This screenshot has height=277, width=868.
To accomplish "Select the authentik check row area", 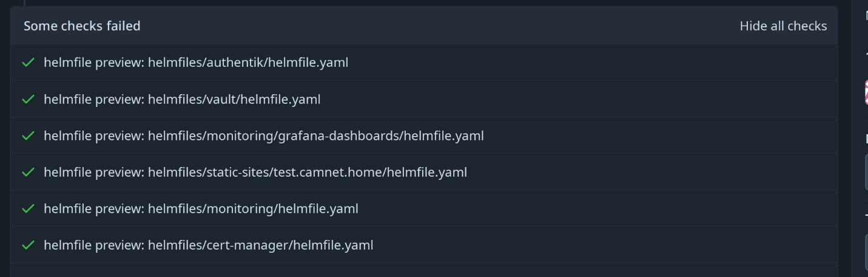I will (x=424, y=62).
